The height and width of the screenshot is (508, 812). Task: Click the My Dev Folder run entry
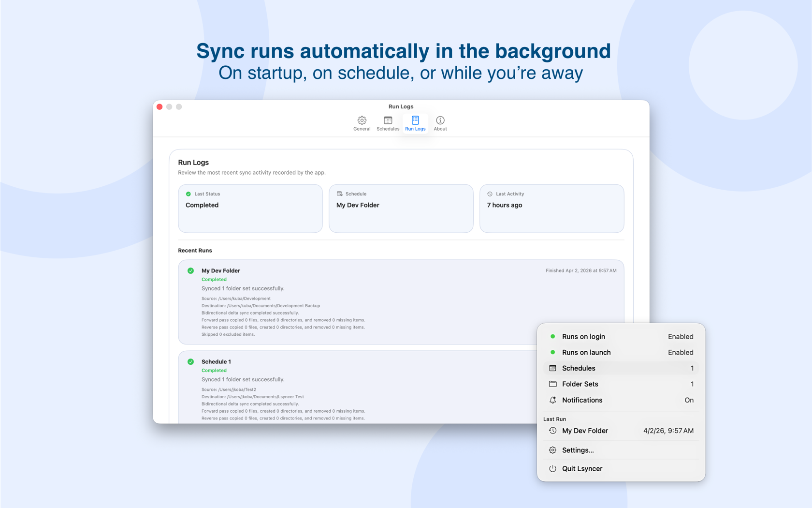tap(220, 271)
